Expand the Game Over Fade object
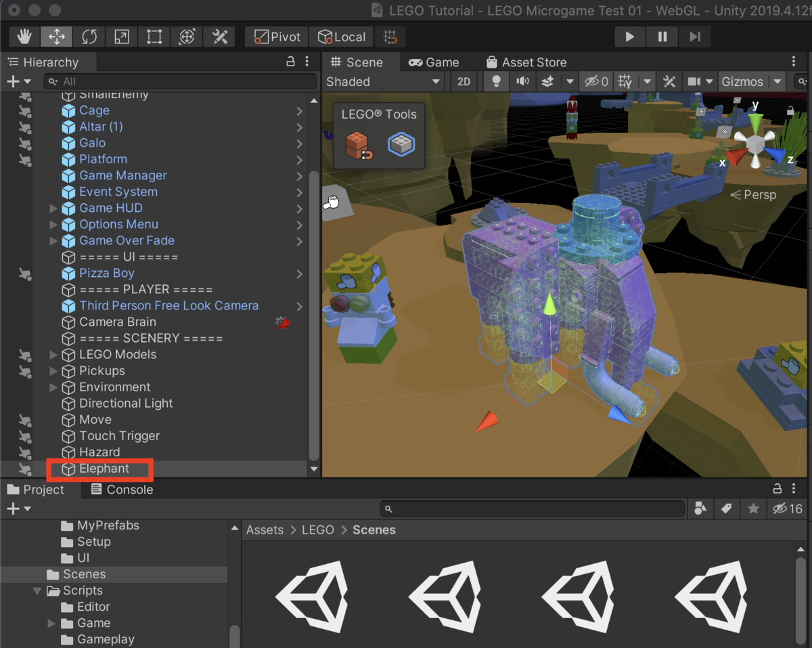The height and width of the screenshot is (648, 812). (x=53, y=240)
